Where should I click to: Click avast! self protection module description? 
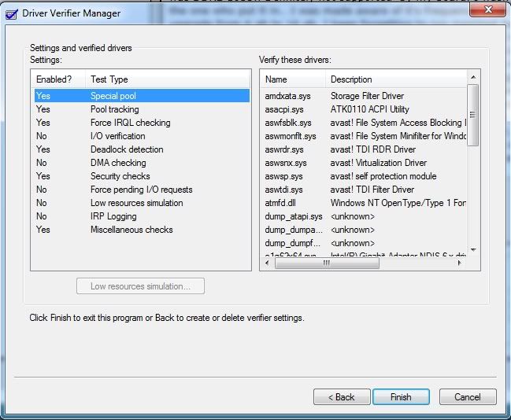point(383,176)
